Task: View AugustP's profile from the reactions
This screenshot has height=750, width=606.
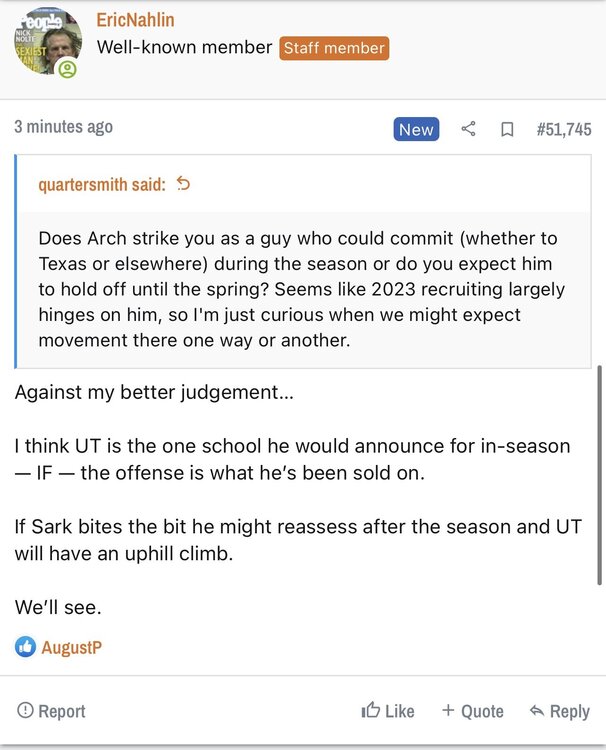Action: pos(71,648)
